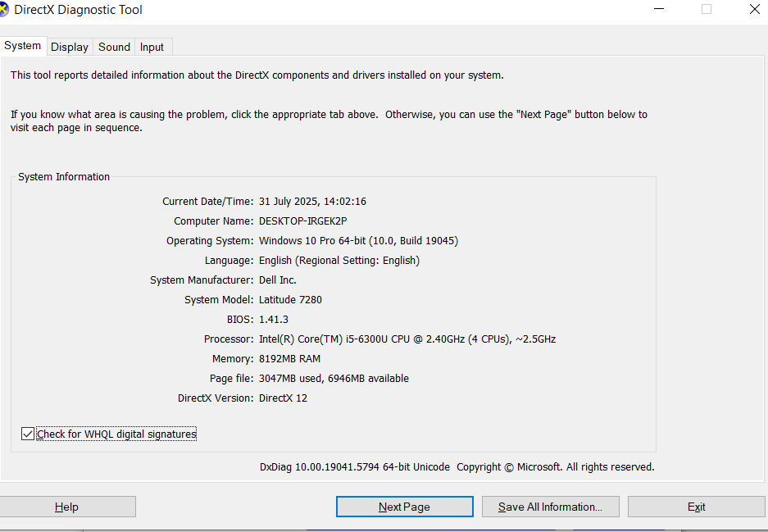Close the DirectX Diagnostic Tool window
Image resolution: width=768 pixels, height=532 pixels.
(x=754, y=9)
